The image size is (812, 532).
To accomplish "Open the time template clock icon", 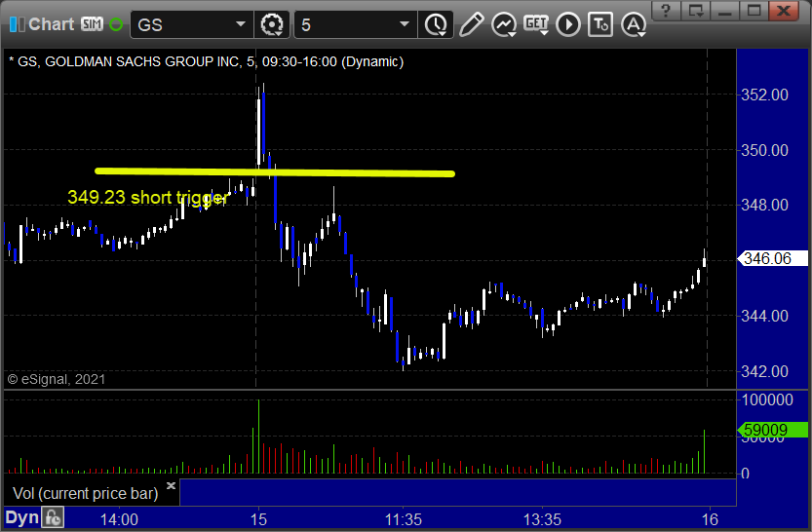I will [x=436, y=24].
